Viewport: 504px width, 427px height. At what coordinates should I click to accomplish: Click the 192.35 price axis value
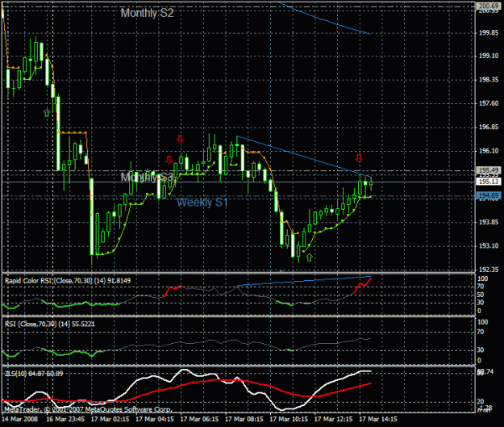(489, 270)
